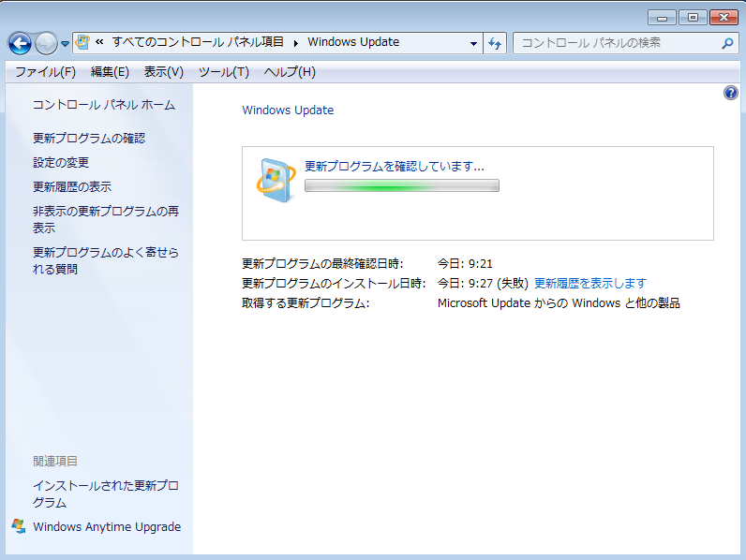Go back with the blue back arrow
Screen dimensions: 746x560
coord(20,44)
